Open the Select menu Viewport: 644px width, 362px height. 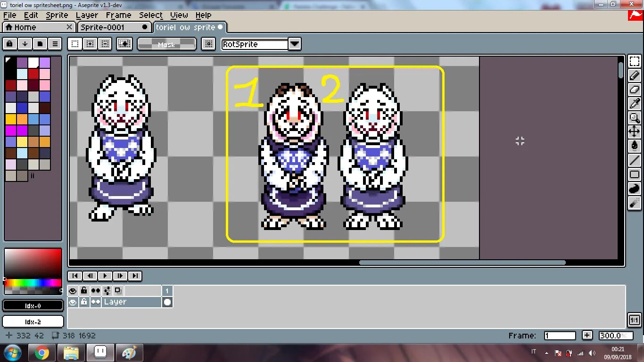click(x=150, y=15)
